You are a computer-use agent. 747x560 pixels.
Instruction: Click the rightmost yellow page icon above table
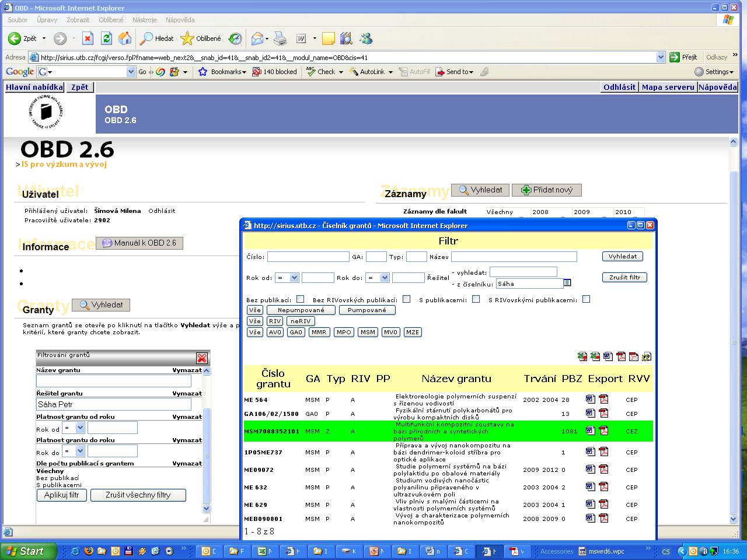click(647, 356)
